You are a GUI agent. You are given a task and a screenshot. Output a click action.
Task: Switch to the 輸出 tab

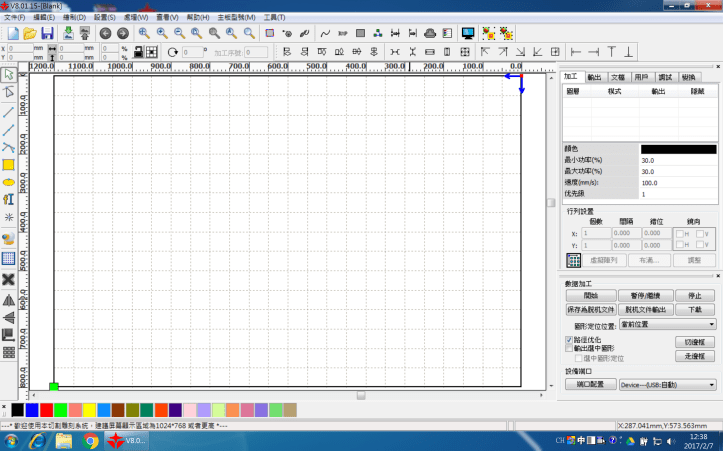[595, 76]
